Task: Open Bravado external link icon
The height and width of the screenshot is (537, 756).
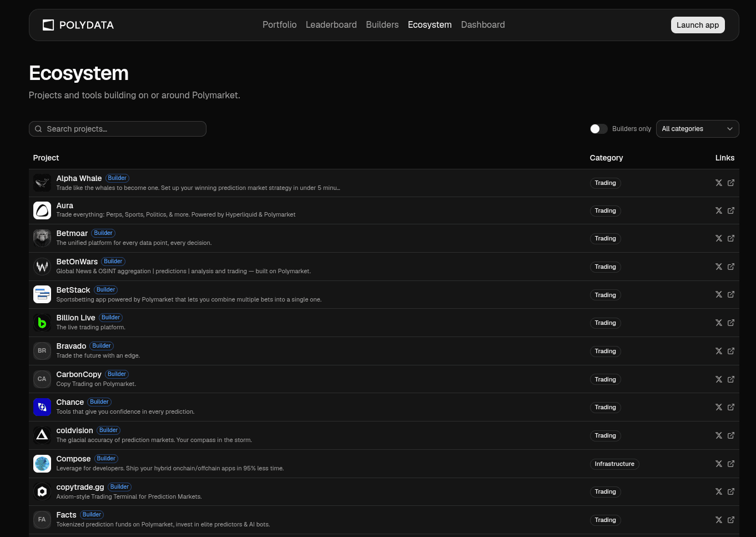Action: [x=731, y=351]
